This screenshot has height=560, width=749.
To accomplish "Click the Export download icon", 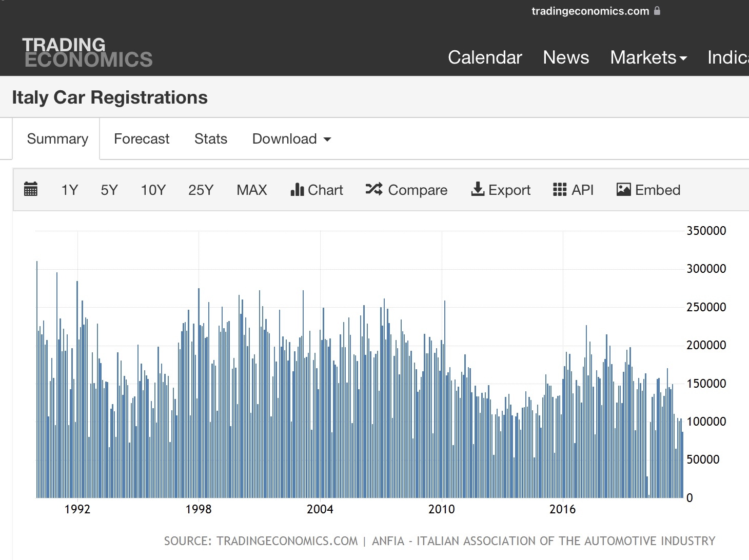I will click(478, 189).
